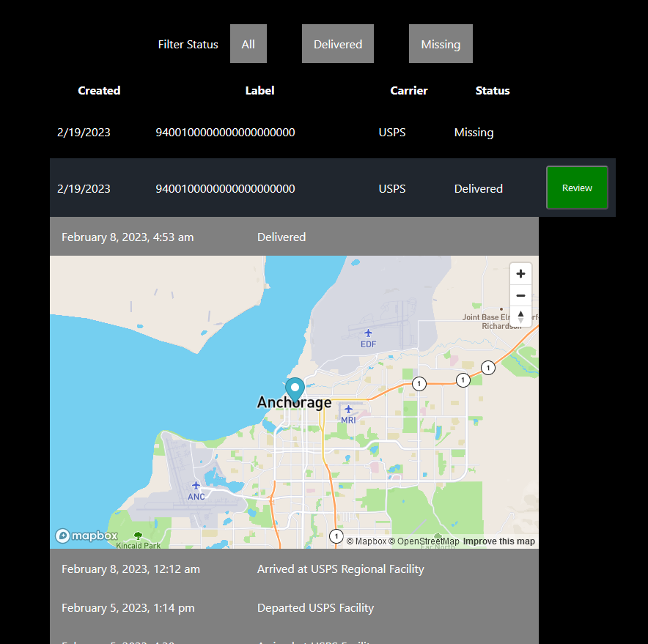The height and width of the screenshot is (644, 648).
Task: Click the green Review button
Action: pyautogui.click(x=577, y=188)
